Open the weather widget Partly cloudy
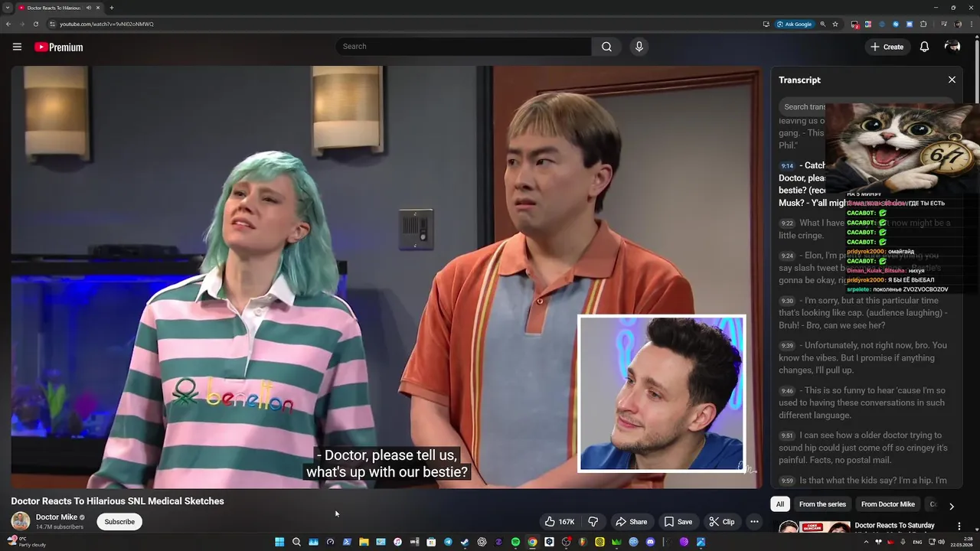This screenshot has height=551, width=980. coord(27,542)
